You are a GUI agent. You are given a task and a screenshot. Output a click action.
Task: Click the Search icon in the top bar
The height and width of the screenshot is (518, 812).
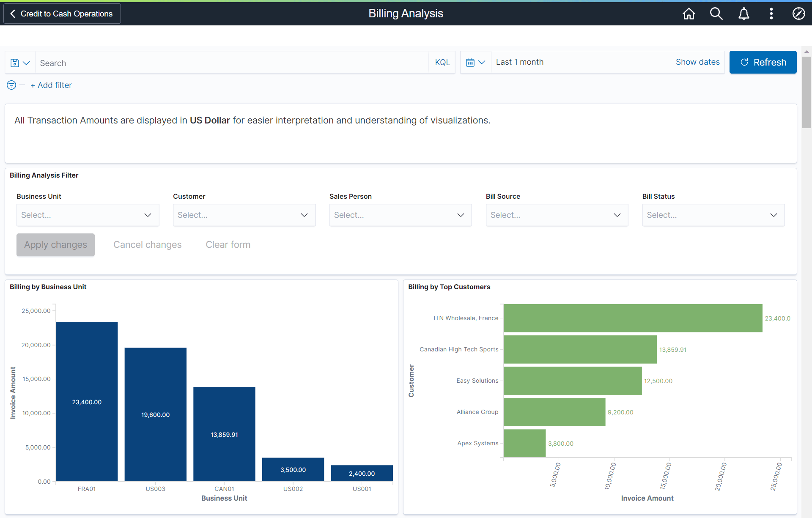pos(716,14)
